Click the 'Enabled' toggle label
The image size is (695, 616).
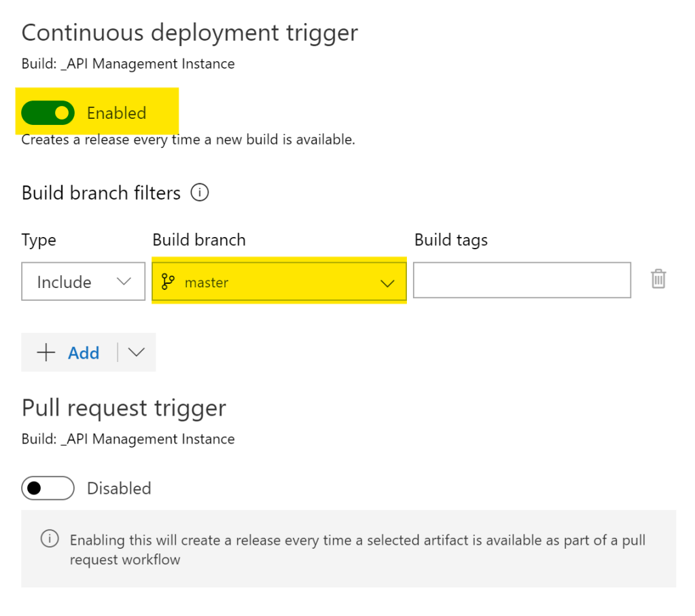[116, 113]
